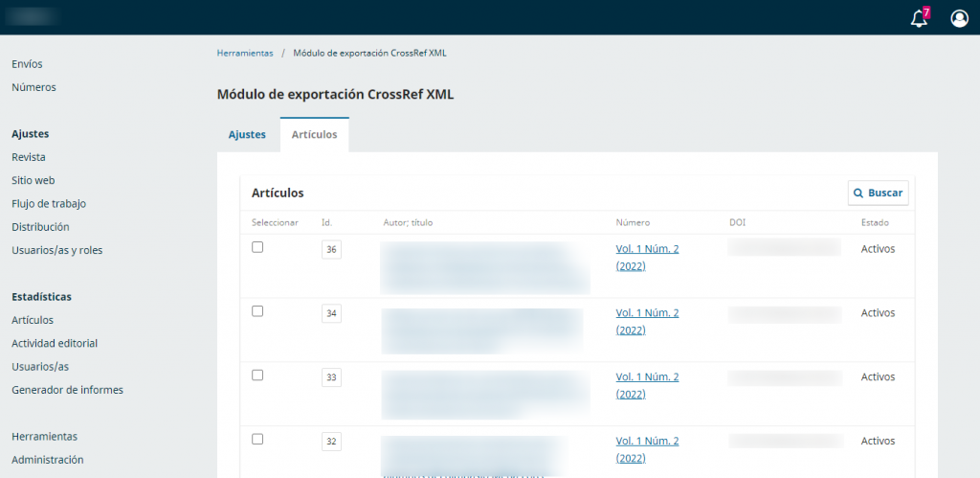
Task: Select the checkbox for article 33
Action: (257, 375)
